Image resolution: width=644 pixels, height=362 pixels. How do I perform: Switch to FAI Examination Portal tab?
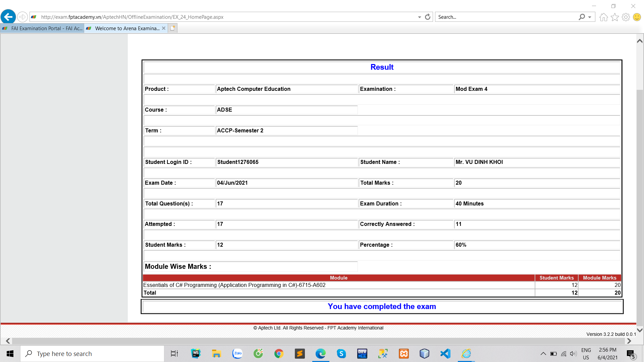click(x=42, y=28)
